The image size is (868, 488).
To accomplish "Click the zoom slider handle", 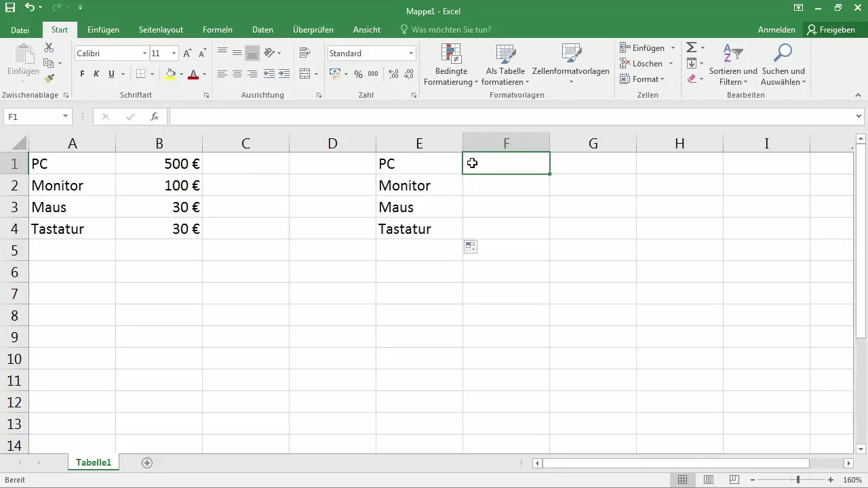I will pos(798,480).
